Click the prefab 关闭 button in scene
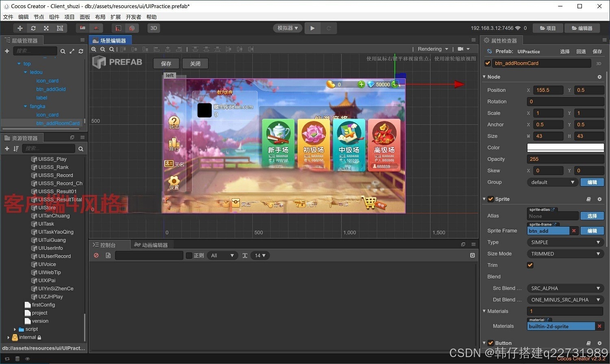Screen dimensions: 610x364 click(195, 64)
